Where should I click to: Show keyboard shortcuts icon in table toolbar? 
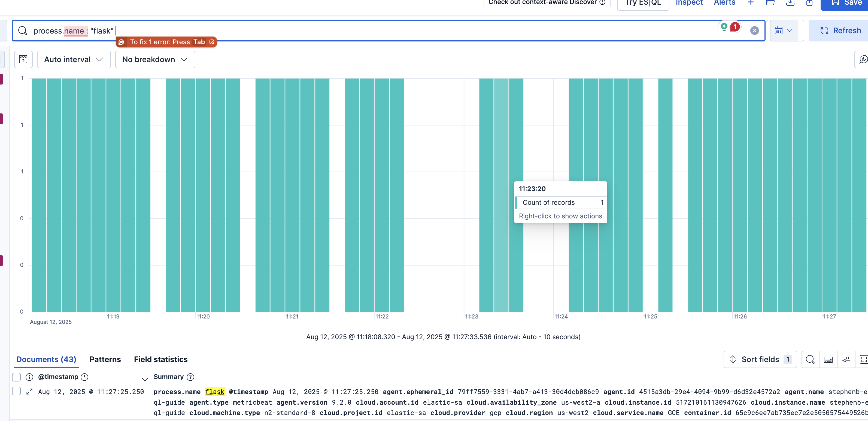click(828, 359)
